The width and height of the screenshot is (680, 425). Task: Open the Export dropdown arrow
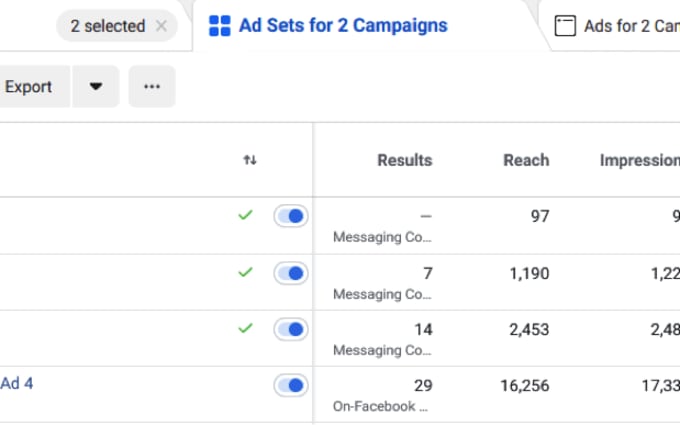(x=96, y=87)
